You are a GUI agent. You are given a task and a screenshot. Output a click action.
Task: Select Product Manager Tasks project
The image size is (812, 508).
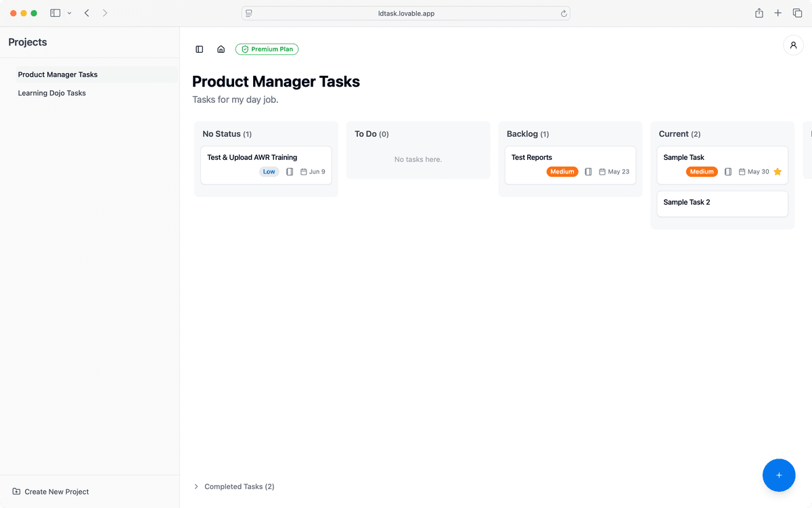(x=97, y=75)
